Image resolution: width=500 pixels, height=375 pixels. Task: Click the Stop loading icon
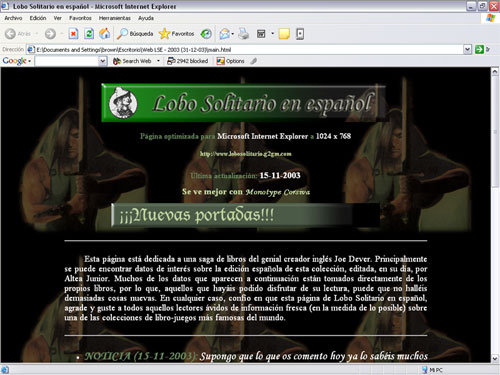click(x=73, y=34)
